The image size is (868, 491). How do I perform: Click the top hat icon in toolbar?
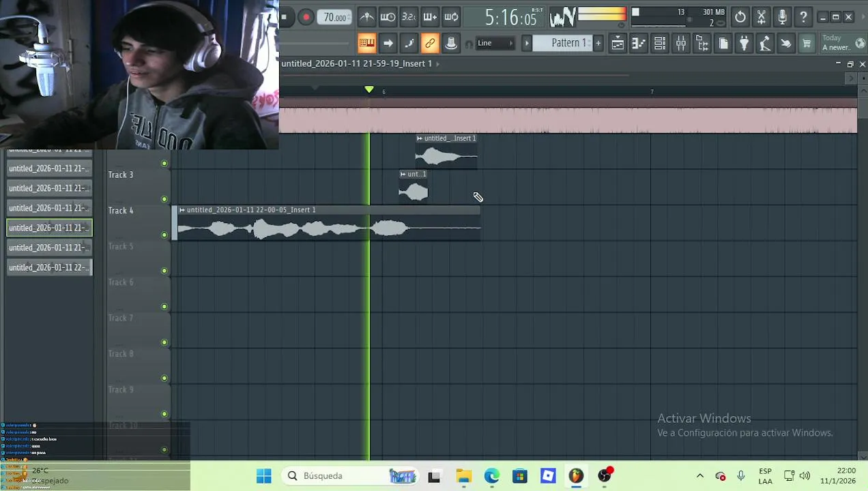tap(451, 43)
